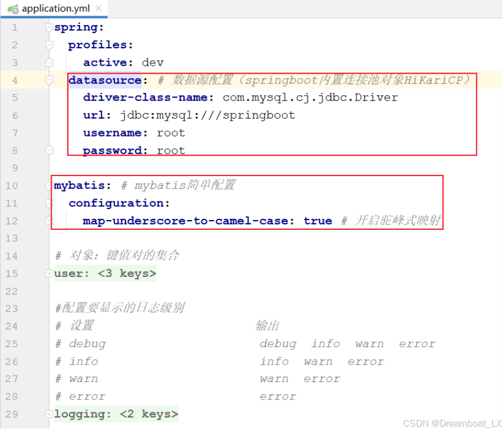Click line number 10 in gutter
504x432 pixels.
(x=12, y=186)
